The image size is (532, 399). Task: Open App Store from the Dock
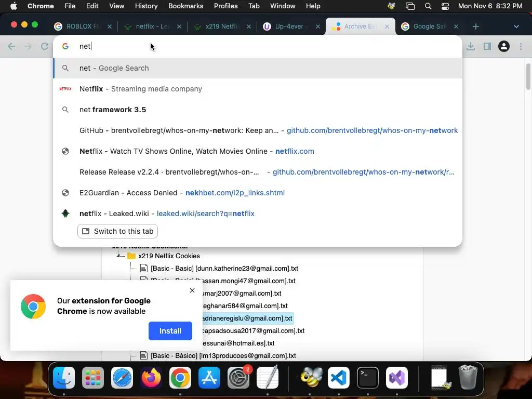209,378
